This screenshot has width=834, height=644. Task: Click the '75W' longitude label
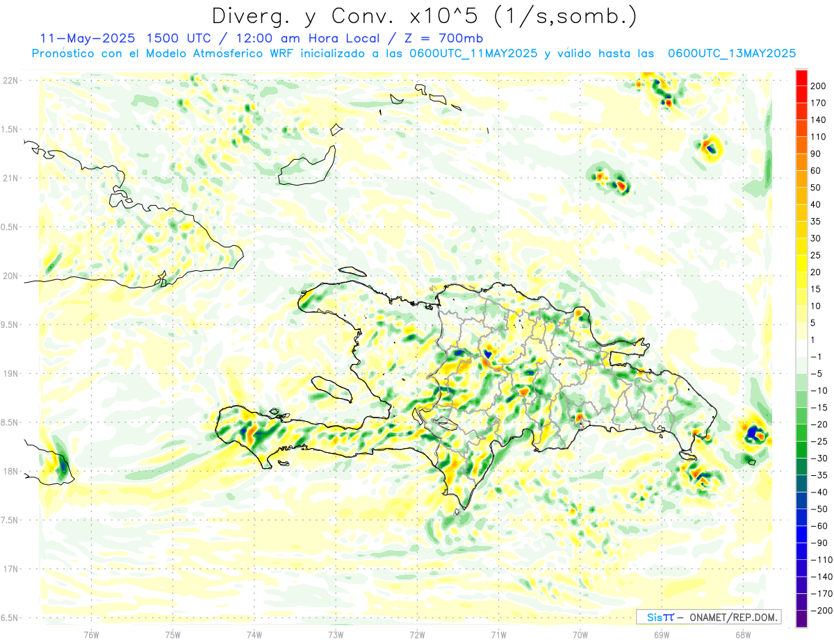[173, 634]
